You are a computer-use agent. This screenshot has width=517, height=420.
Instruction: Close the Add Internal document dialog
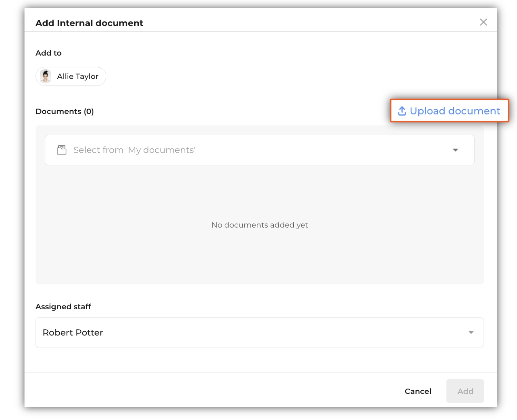483,22
